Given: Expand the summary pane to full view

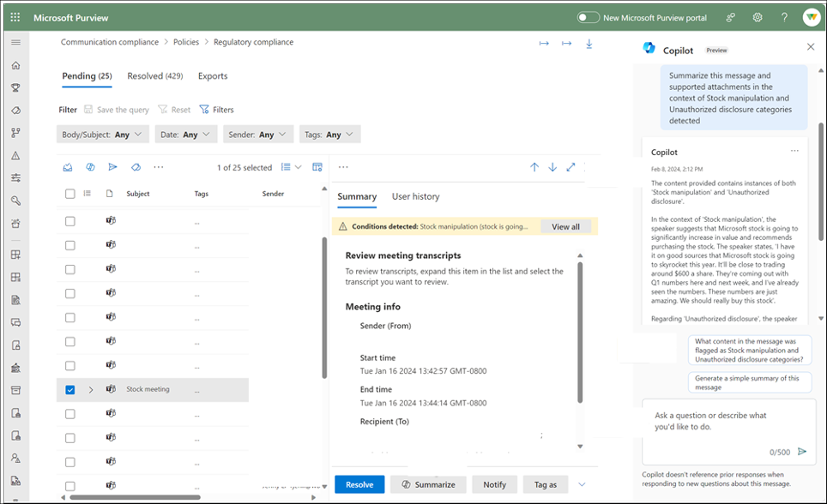Looking at the screenshot, I should pos(570,167).
